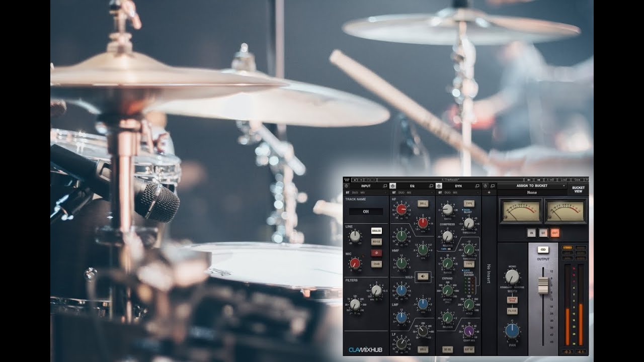
Task: Click the EXT SC button
Action: click(x=469, y=349)
